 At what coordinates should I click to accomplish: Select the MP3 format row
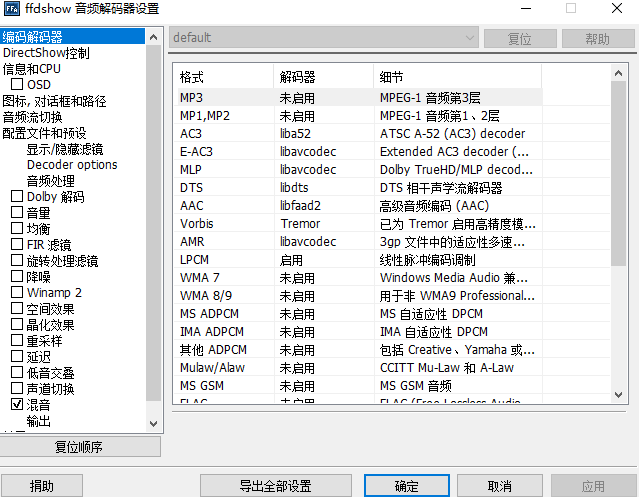tap(359, 98)
